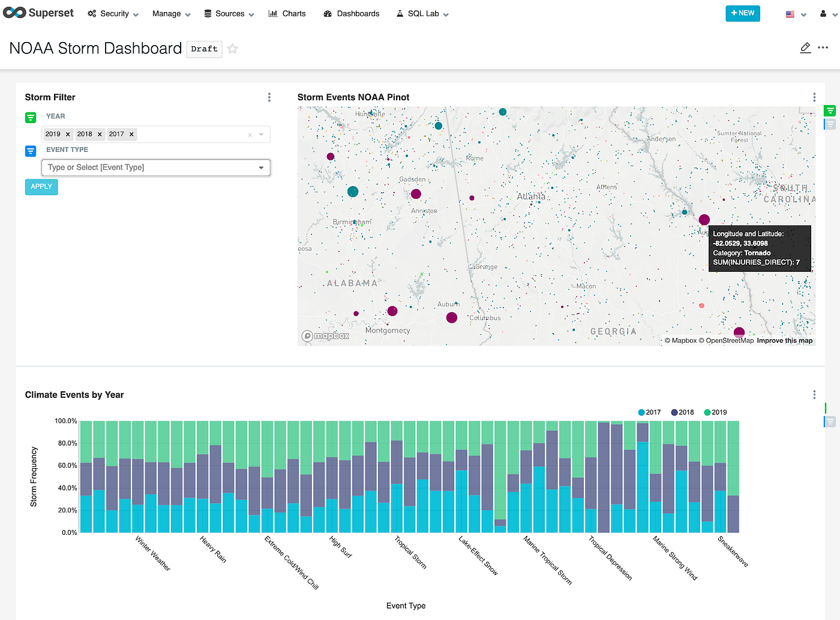Remove 2018 from the year filter

click(100, 134)
